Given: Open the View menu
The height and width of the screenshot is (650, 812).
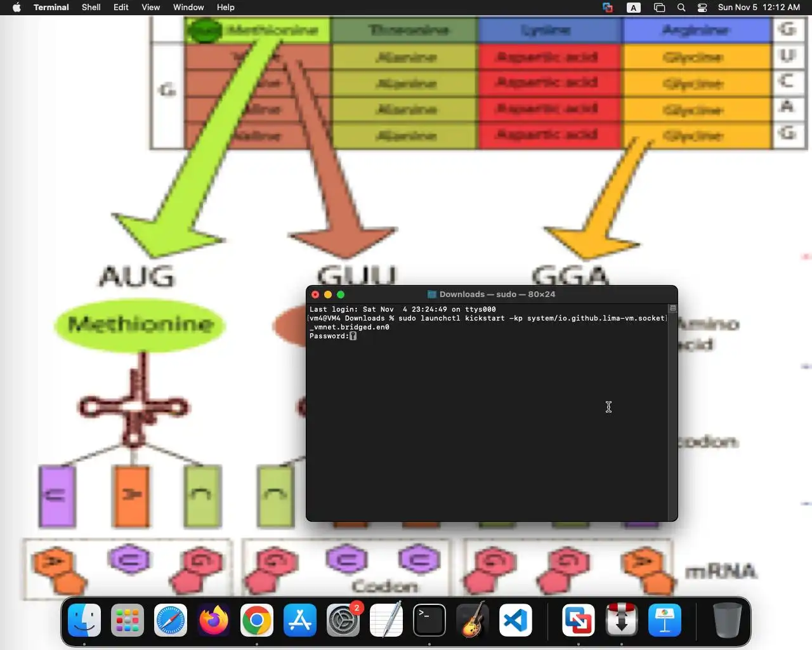Looking at the screenshot, I should point(150,7).
